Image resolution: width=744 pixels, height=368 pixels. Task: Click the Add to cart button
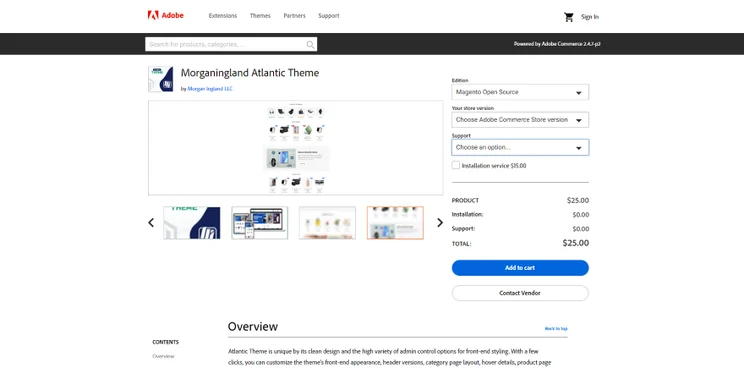(x=520, y=268)
